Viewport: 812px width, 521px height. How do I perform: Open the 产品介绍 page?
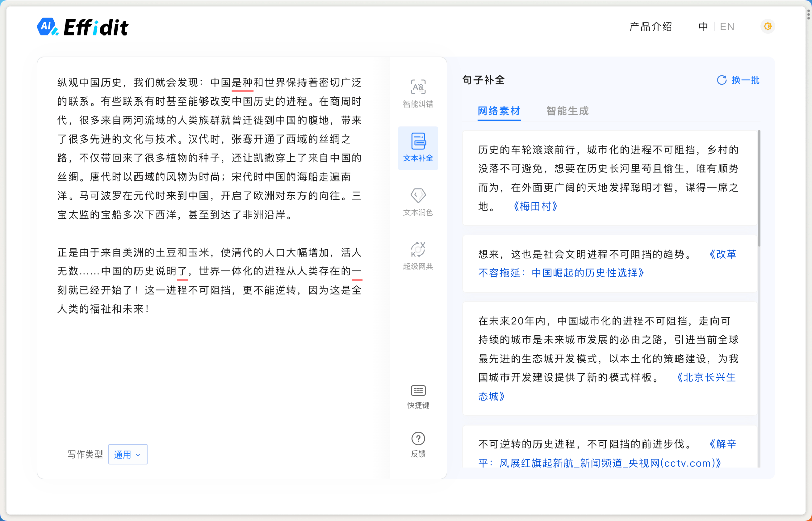(x=651, y=27)
